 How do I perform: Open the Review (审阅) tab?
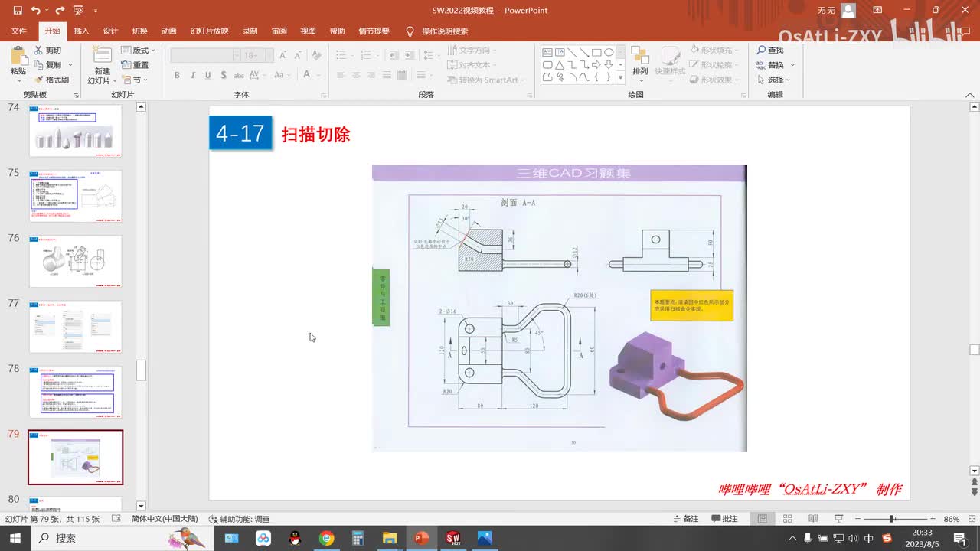[279, 31]
